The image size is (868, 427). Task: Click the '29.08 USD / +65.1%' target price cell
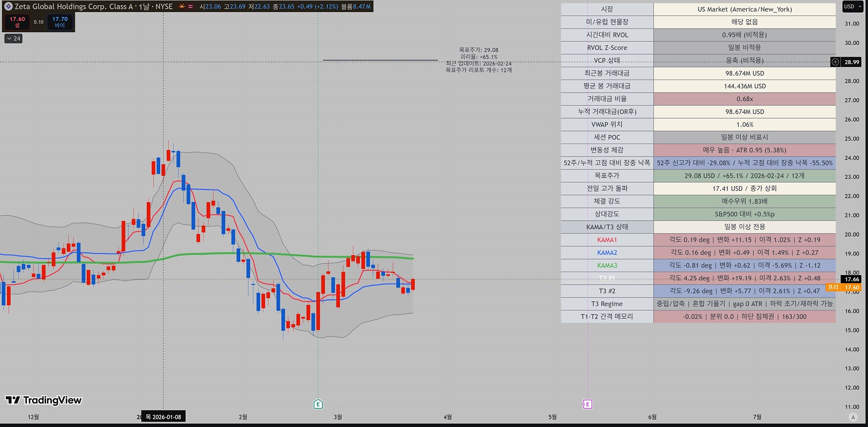[745, 176]
